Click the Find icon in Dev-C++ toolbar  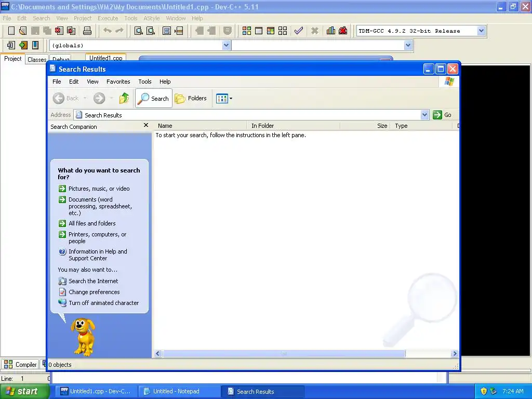[138, 31]
